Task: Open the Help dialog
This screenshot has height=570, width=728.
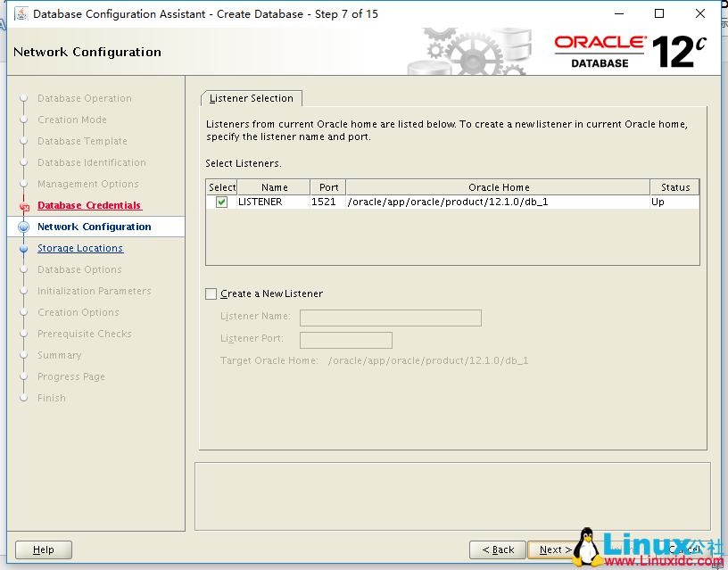Action: [x=43, y=549]
